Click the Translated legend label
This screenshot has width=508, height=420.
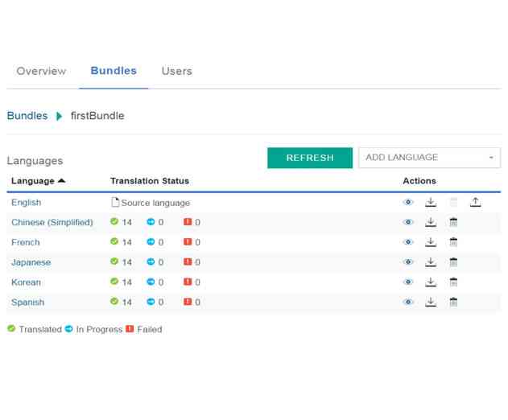coord(40,329)
